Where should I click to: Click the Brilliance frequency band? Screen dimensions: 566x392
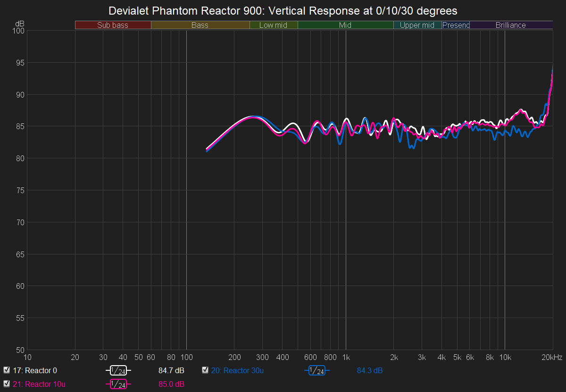511,25
